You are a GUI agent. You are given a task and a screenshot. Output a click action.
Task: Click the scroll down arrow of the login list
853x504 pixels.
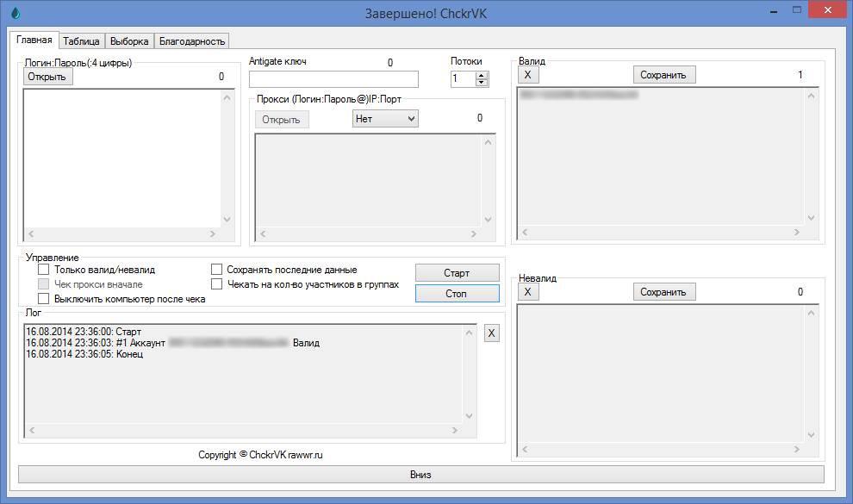pos(227,220)
